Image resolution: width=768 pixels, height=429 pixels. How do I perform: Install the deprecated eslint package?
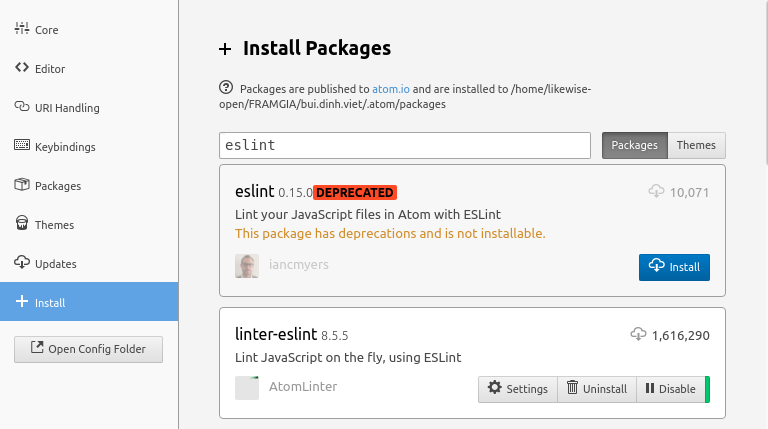[x=674, y=267]
